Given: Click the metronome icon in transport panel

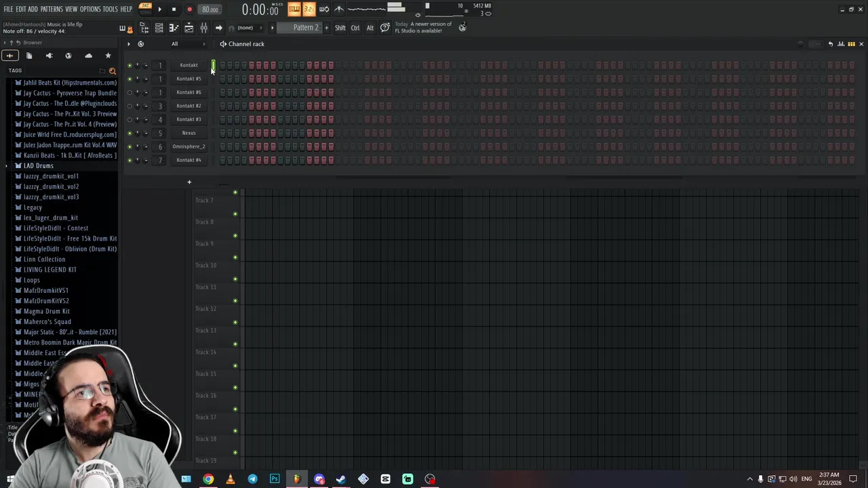Looking at the screenshot, I should point(338,9).
